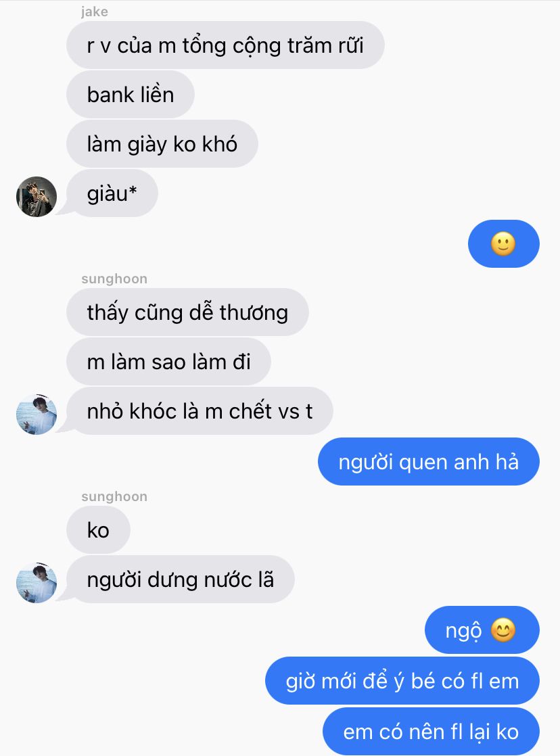Select the message 'r v của m tổng cộng trăm rưỡi'

225,45
